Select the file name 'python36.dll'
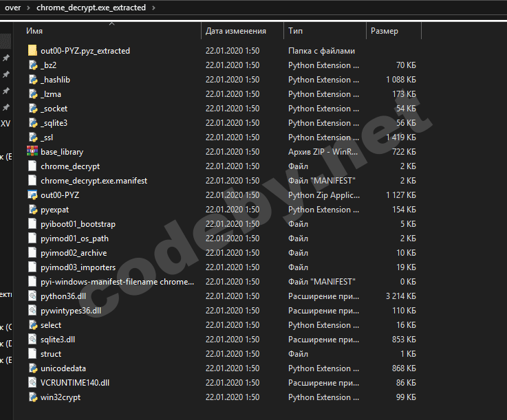Viewport: 507px width, 420px height. [63, 296]
